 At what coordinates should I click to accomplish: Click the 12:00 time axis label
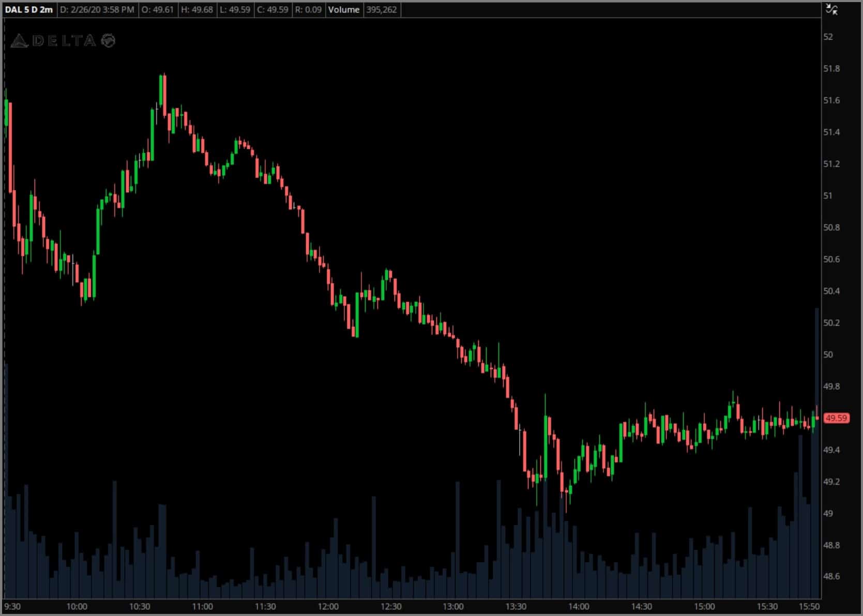tap(328, 607)
